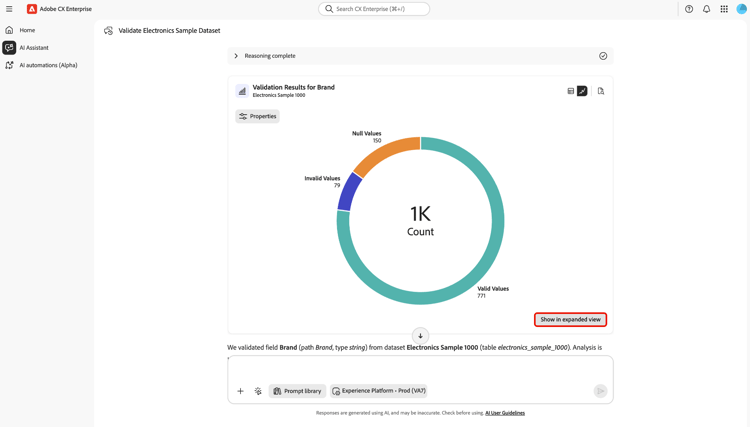The width and height of the screenshot is (750, 427).
Task: Click the sparkle settings icon in prompt bar
Action: 258,391
